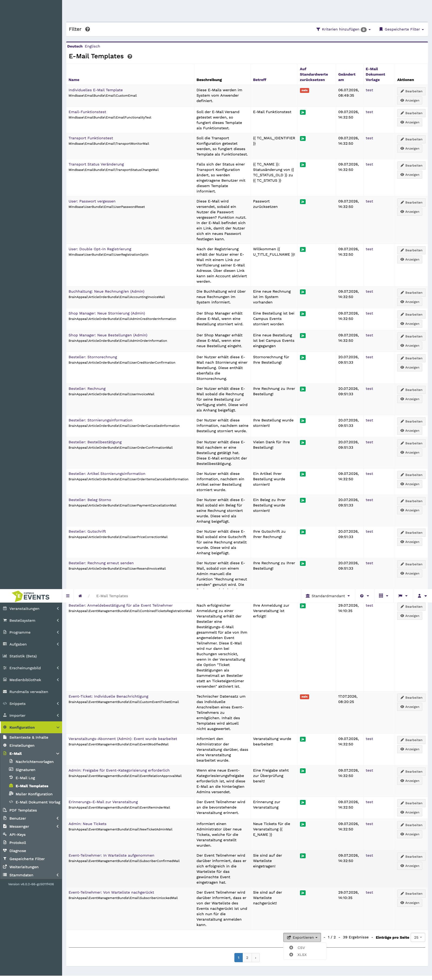Open Mailer Konfiguration in sidebar

point(34,794)
